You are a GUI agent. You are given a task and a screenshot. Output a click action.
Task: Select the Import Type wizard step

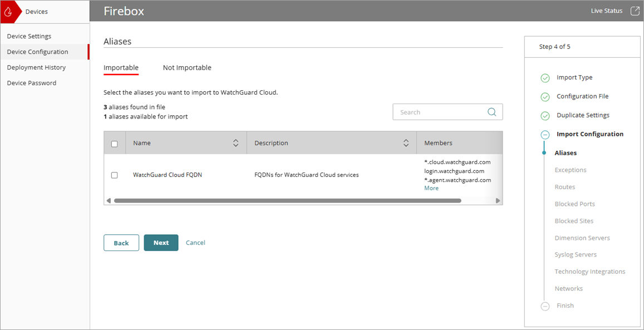574,77
